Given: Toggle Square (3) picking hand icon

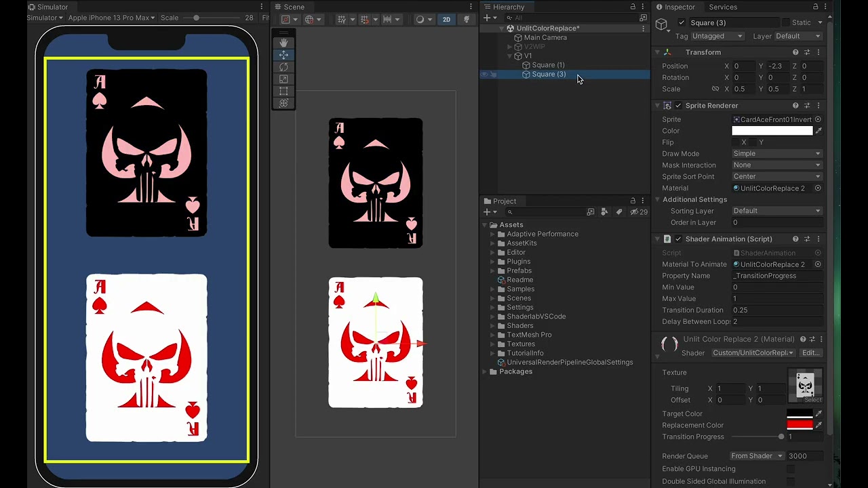Looking at the screenshot, I should point(494,75).
